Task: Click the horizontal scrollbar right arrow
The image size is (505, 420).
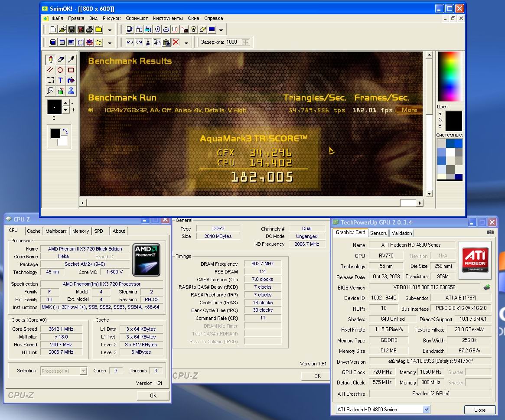Action: (420, 203)
